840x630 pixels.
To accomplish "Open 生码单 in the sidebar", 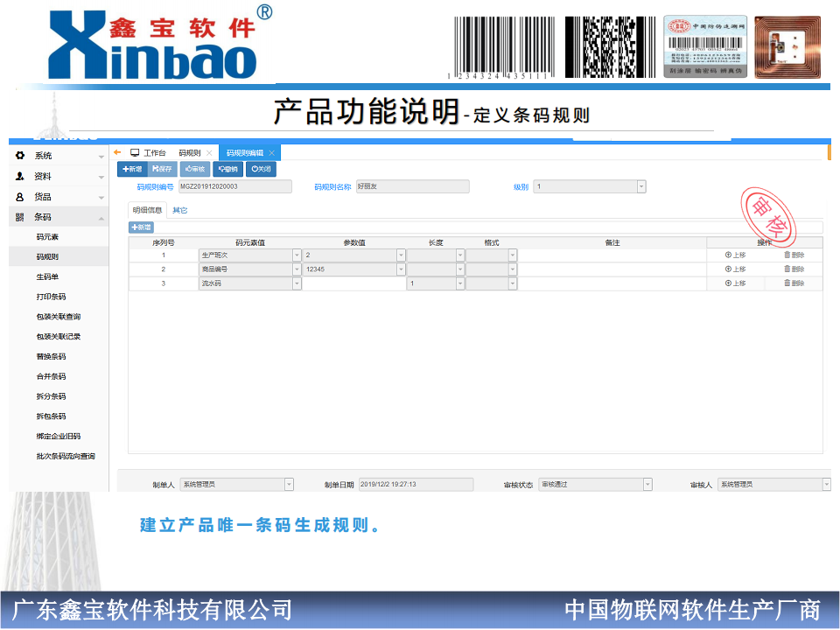I will click(47, 276).
